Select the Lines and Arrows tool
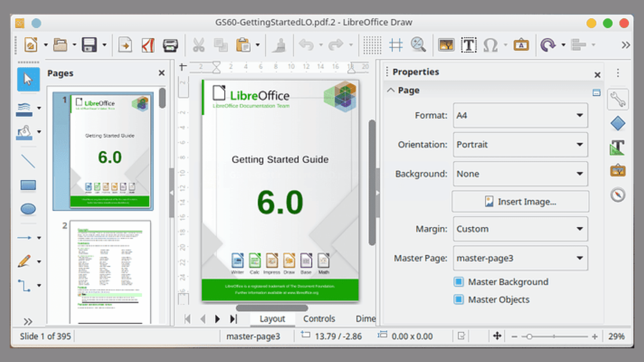 pyautogui.click(x=24, y=238)
